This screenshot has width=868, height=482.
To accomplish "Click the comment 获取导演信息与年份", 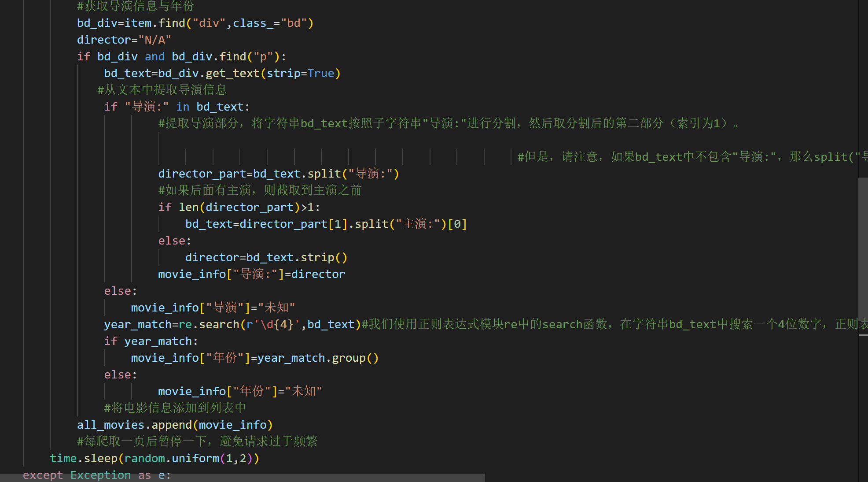I will pos(136,6).
